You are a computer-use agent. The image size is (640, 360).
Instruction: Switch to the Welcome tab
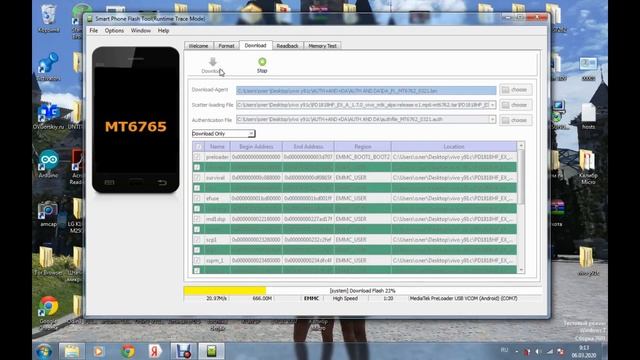198,46
